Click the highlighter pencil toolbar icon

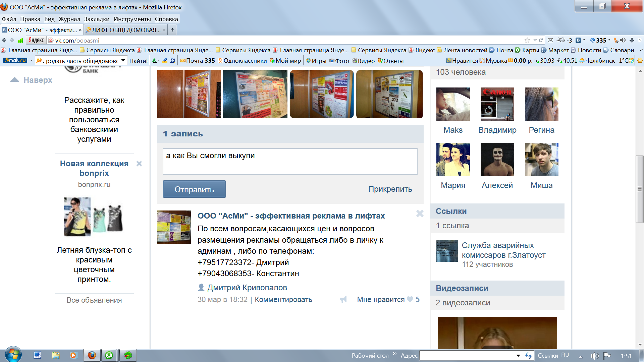click(165, 61)
